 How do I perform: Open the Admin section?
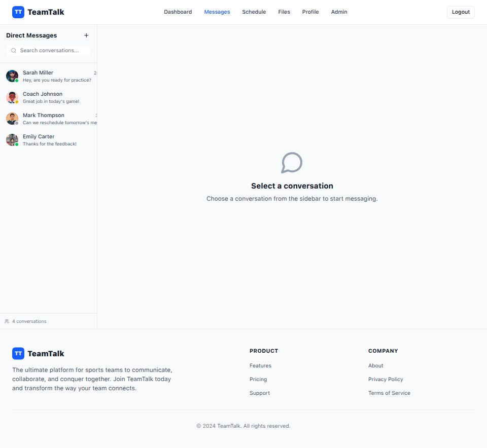pyautogui.click(x=339, y=12)
